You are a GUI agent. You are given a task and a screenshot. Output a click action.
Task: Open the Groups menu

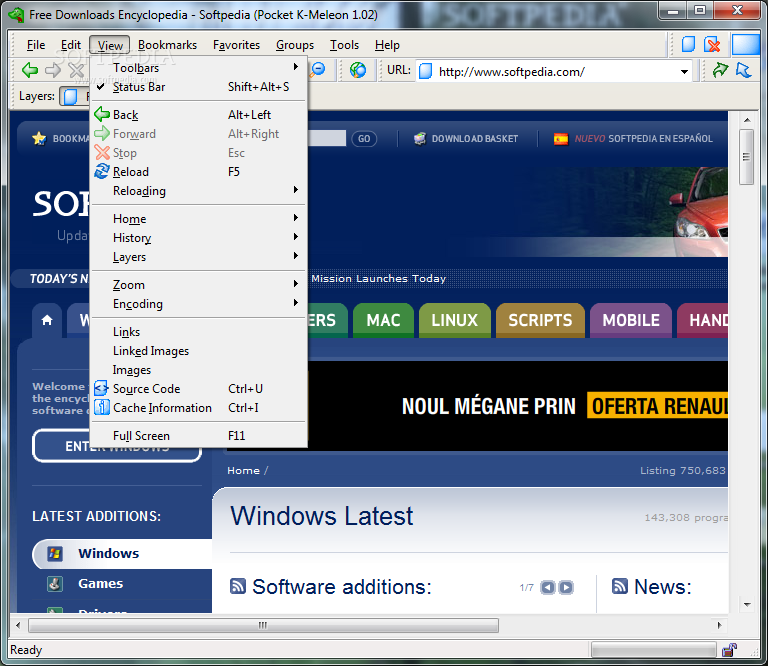click(x=295, y=45)
